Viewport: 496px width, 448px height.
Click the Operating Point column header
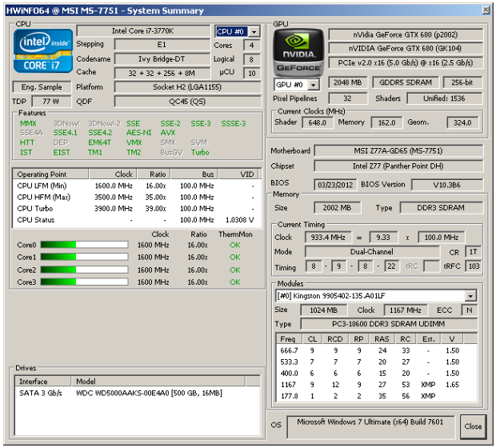click(x=50, y=174)
